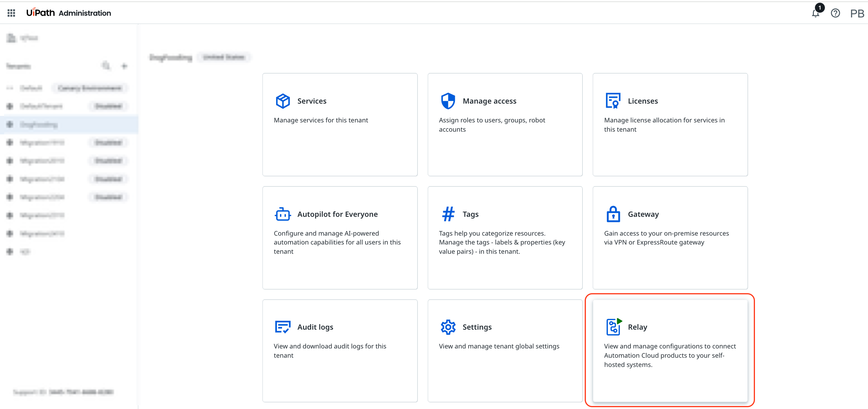Click 'Manage license allocation' description
This screenshot has width=868, height=409.
tap(664, 124)
